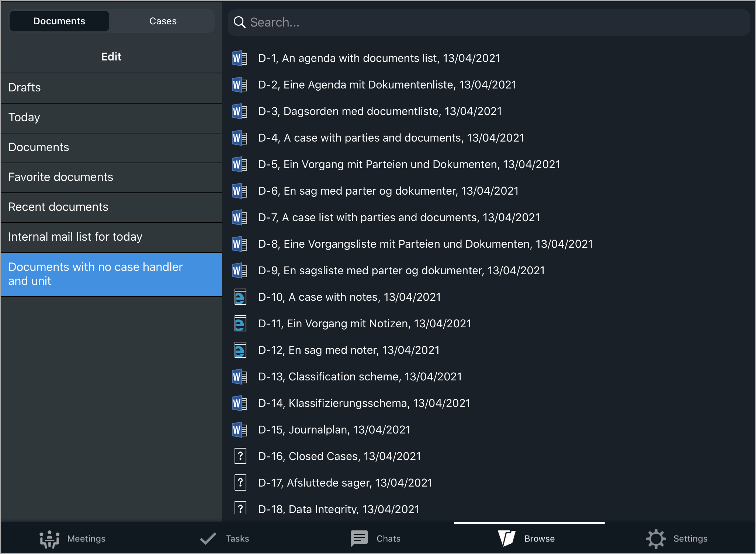Screen dimensions: 756x554
Task: Select the Documents segment at top
Action: click(59, 21)
